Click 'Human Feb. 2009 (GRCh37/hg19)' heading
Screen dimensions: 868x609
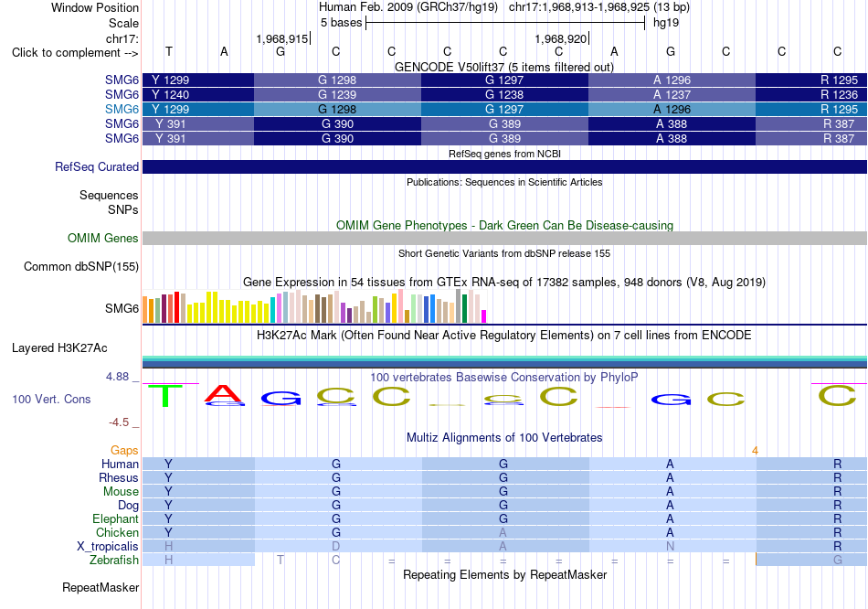[408, 7]
